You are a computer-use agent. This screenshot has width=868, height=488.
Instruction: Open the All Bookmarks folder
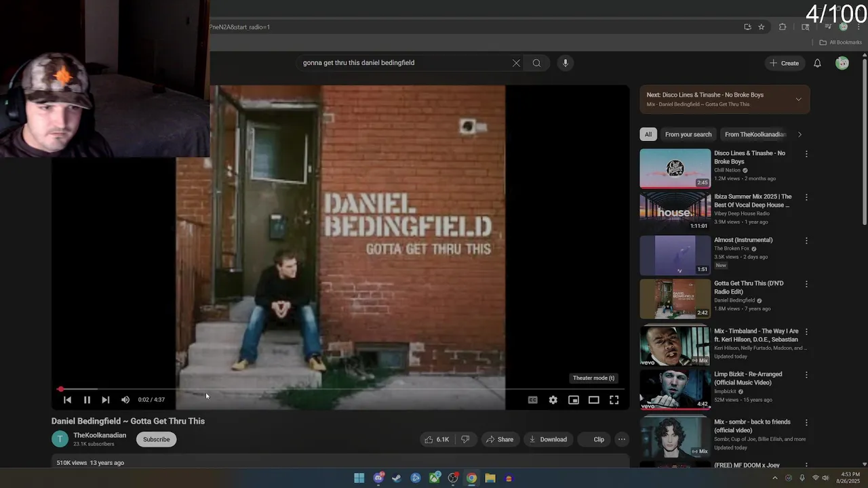[841, 42]
